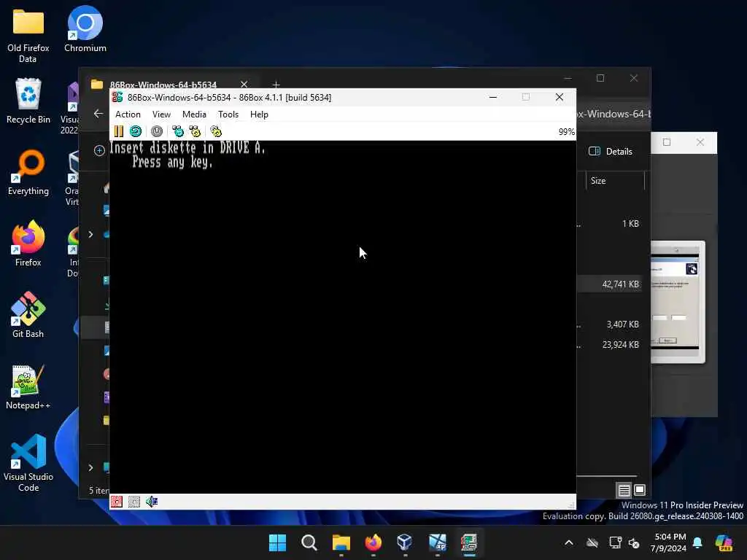
Task: Select the Firefox desktop shortcut
Action: pos(28,244)
